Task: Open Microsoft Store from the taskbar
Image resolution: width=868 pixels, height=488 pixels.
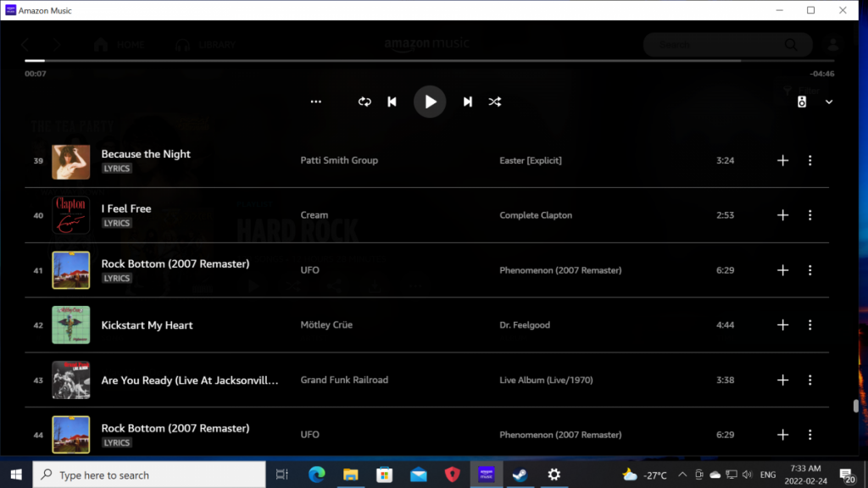Action: tap(385, 474)
